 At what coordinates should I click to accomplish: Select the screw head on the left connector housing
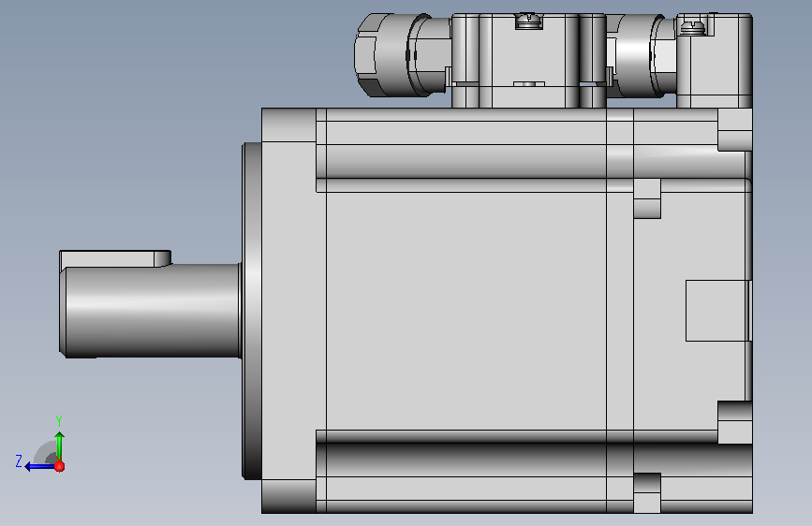pos(529,21)
